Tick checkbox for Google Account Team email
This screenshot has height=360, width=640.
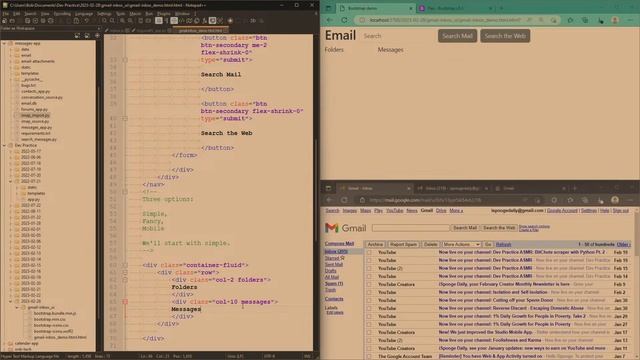tap(369, 356)
